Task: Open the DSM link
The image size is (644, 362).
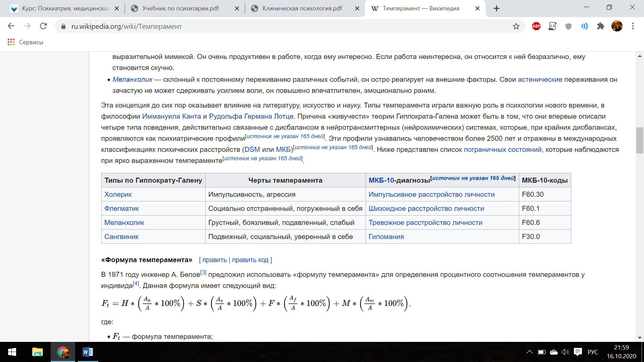Action: [252, 149]
